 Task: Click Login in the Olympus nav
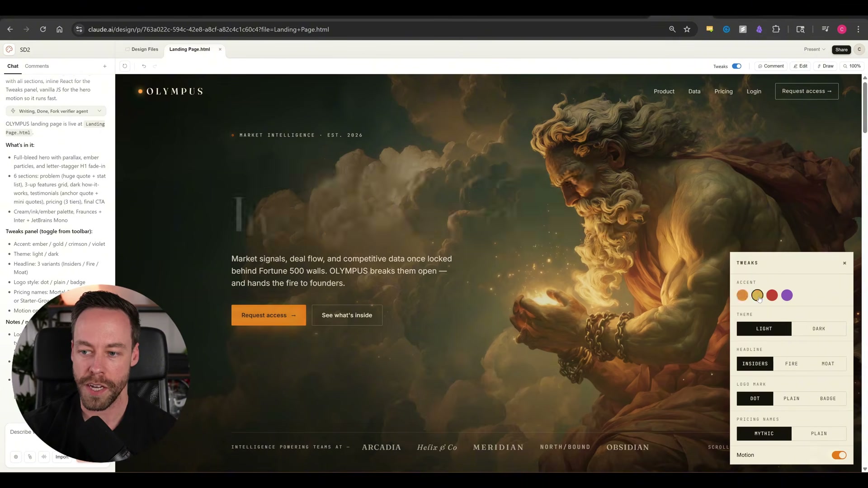click(x=754, y=91)
